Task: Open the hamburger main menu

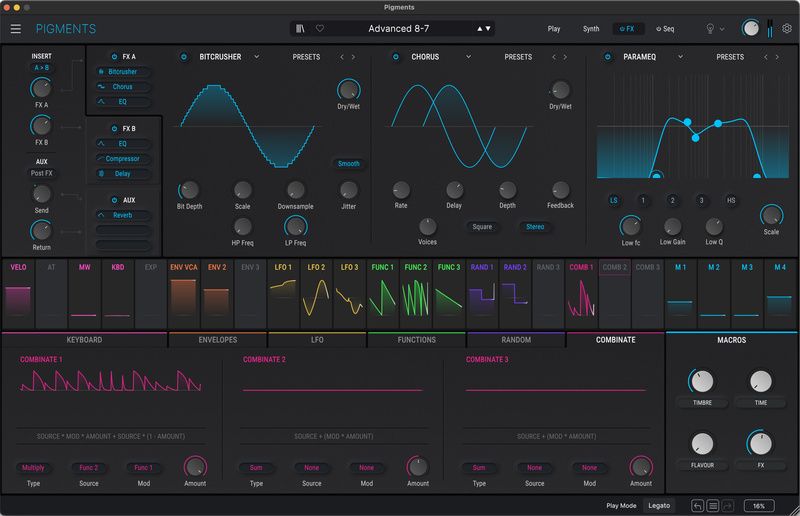Action: click(x=16, y=29)
